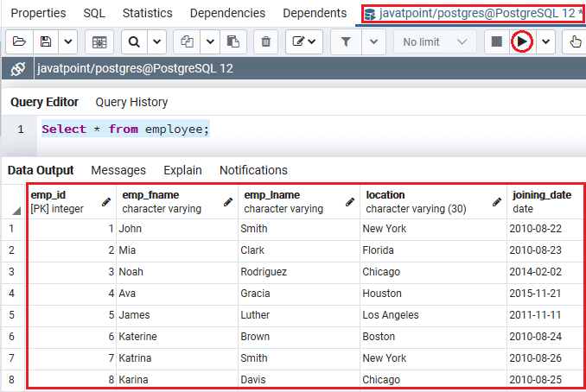Select row number 1 header

point(12,229)
